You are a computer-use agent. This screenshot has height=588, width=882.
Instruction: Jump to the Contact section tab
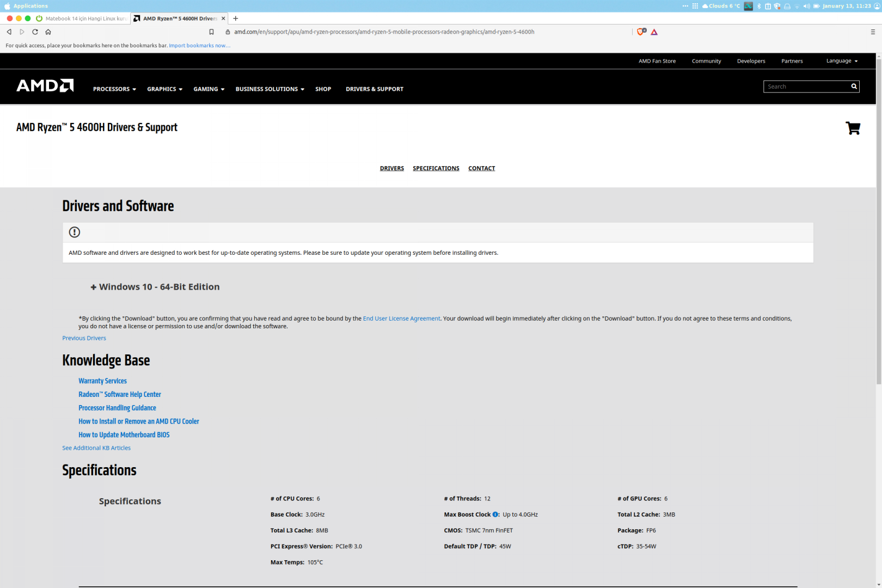coord(482,169)
